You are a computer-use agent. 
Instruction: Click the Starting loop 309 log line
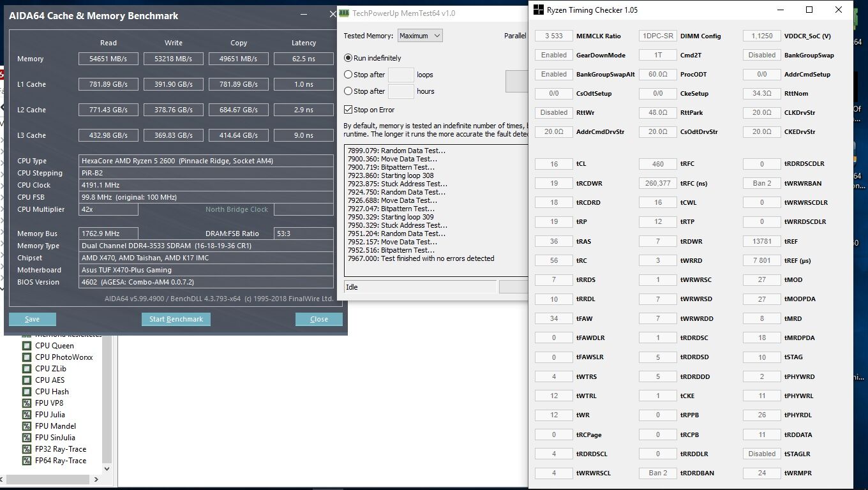(390, 217)
